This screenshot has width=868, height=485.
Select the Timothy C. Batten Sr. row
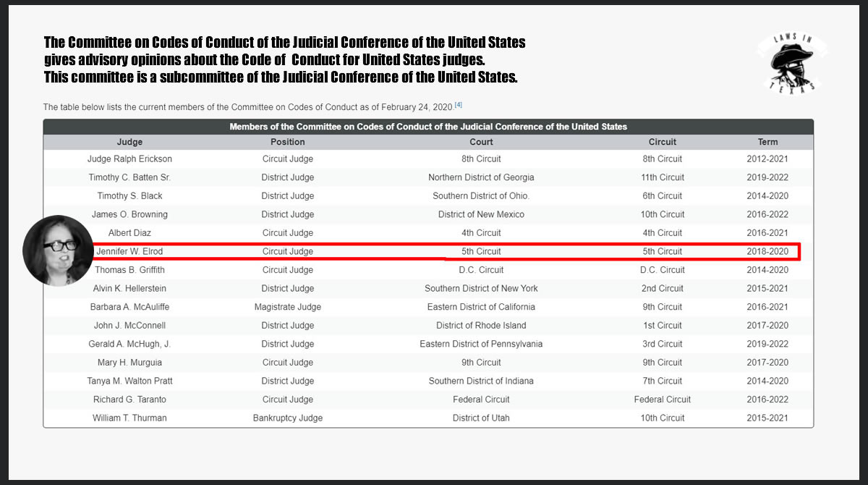pos(428,177)
